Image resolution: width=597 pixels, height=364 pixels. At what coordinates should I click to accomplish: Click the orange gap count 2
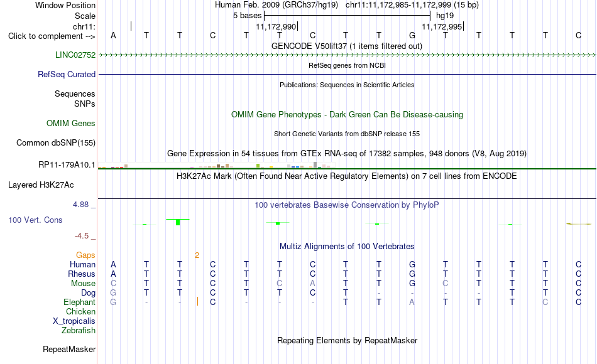pos(197,255)
